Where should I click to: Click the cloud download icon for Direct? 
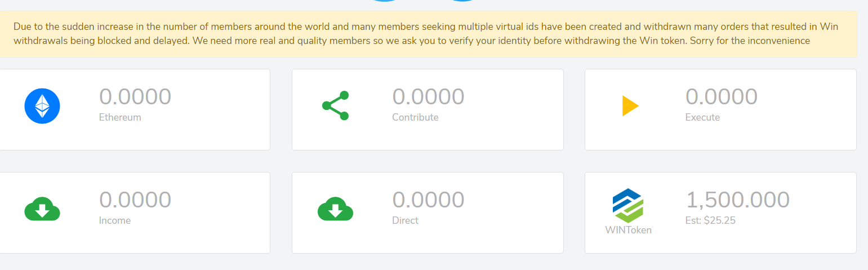pos(335,209)
